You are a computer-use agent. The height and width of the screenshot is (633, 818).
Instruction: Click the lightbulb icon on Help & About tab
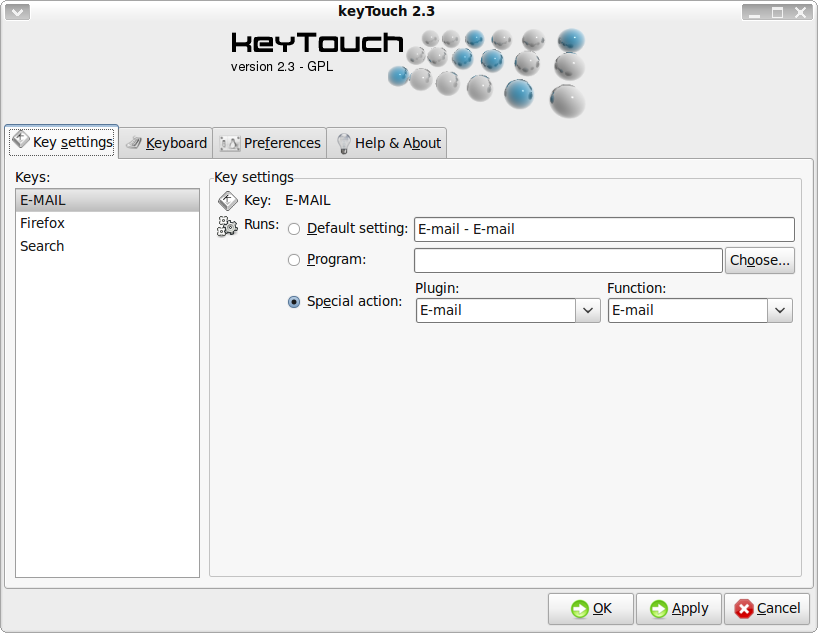343,143
